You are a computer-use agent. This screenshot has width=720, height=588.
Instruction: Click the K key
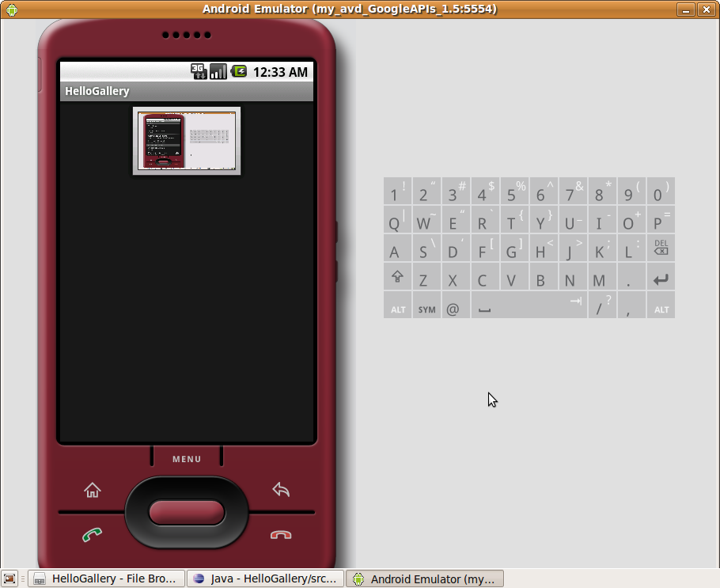602,248
